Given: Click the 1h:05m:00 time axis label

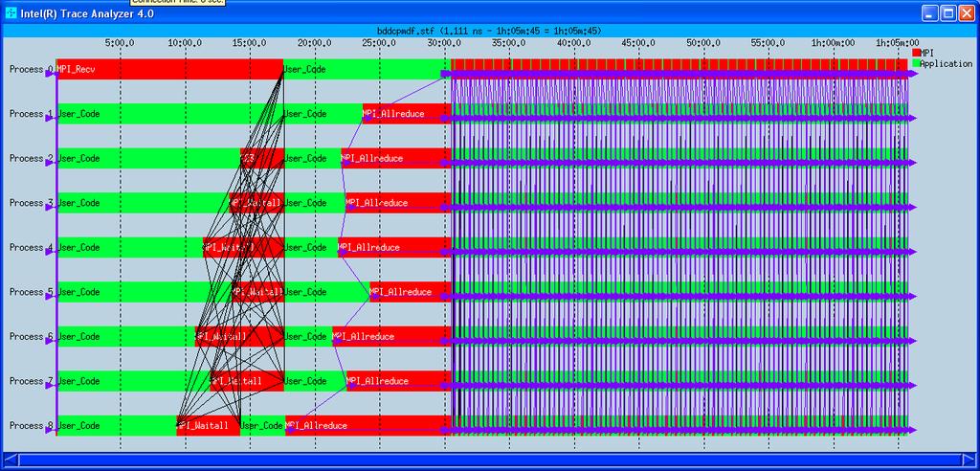Looking at the screenshot, I should pos(898,43).
